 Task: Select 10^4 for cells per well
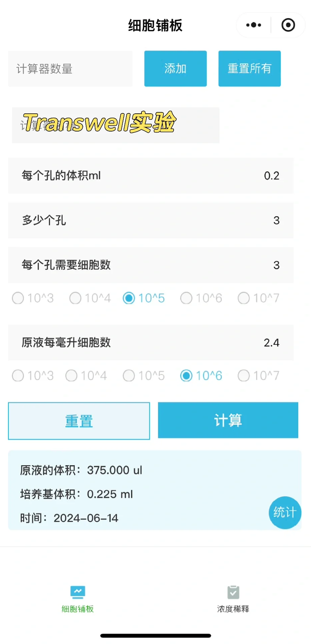[90, 298]
